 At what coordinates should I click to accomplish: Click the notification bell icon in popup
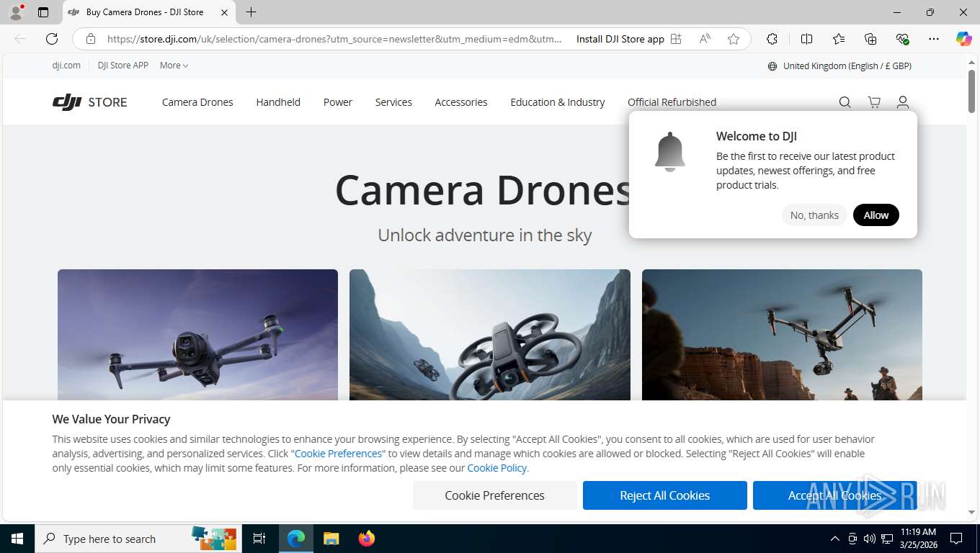pyautogui.click(x=669, y=151)
